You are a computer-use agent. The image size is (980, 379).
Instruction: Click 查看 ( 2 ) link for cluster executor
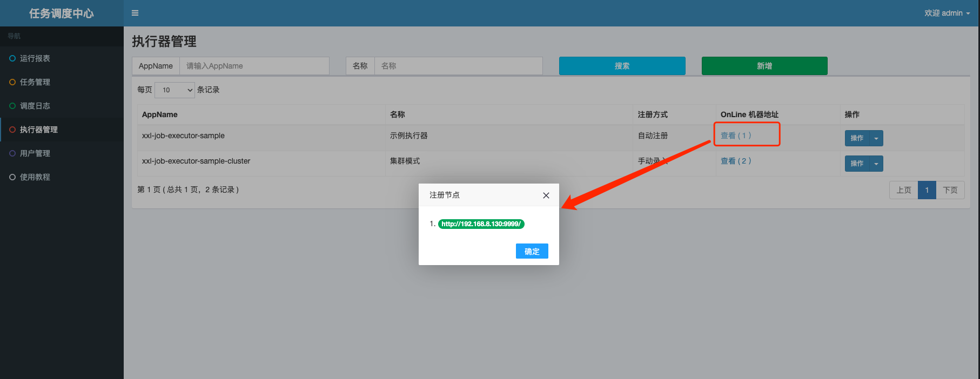pos(736,161)
